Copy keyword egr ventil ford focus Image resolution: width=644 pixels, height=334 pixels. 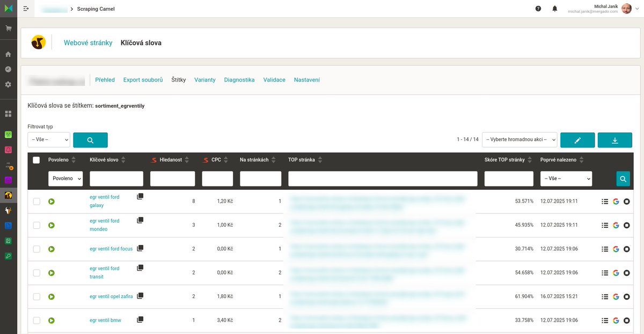[140, 248]
